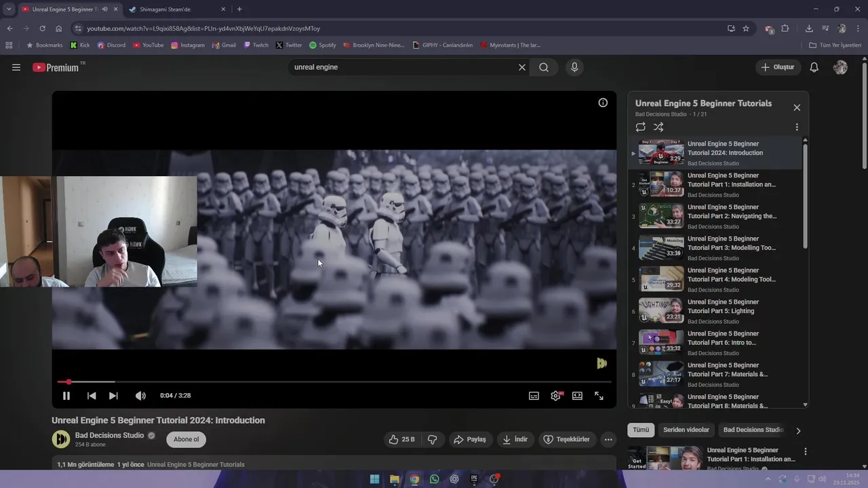Play Part 1: Installation video in playlist
Screen dimensions: 868x488
[x=715, y=184]
